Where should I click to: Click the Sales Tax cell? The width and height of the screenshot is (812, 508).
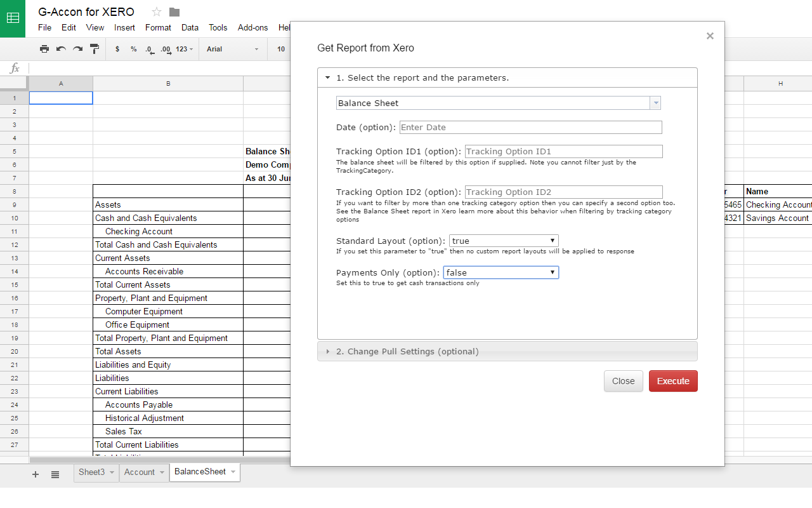[168, 431]
